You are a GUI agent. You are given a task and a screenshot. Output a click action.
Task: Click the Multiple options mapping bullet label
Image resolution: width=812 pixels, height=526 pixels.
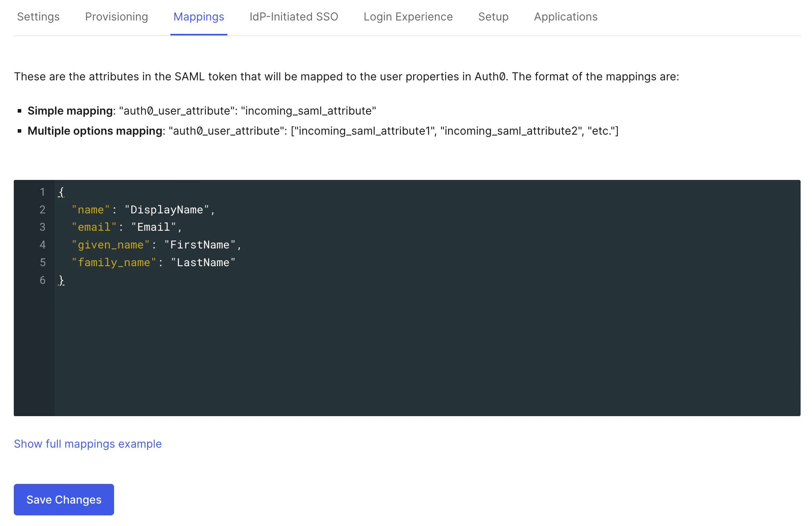pyautogui.click(x=95, y=131)
